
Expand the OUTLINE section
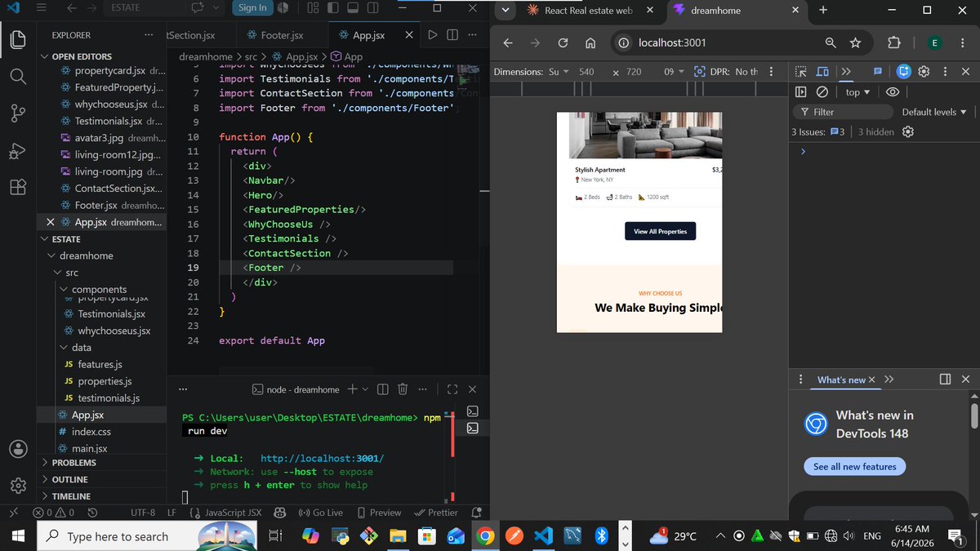click(x=69, y=479)
